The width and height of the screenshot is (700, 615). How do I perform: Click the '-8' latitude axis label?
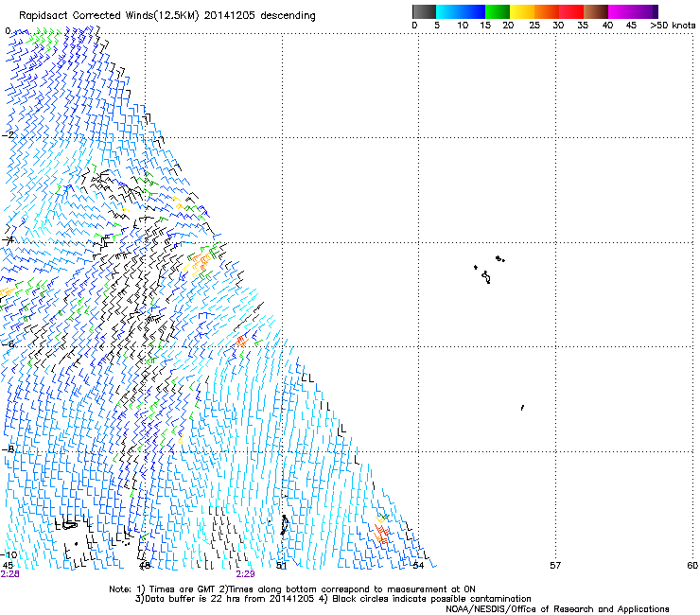click(x=8, y=448)
